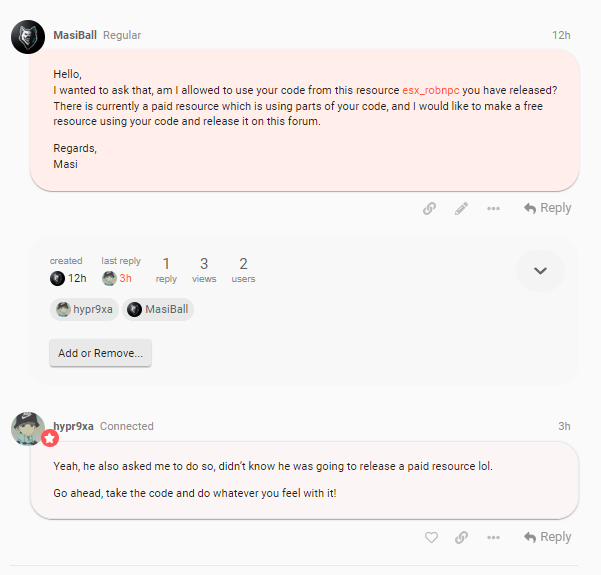This screenshot has width=601, height=575.
Task: Click the 12h post date at top right
Action: [x=561, y=35]
